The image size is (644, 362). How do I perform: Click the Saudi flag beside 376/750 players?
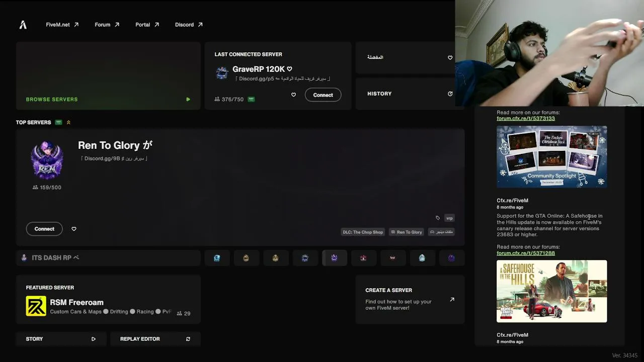[x=251, y=100]
